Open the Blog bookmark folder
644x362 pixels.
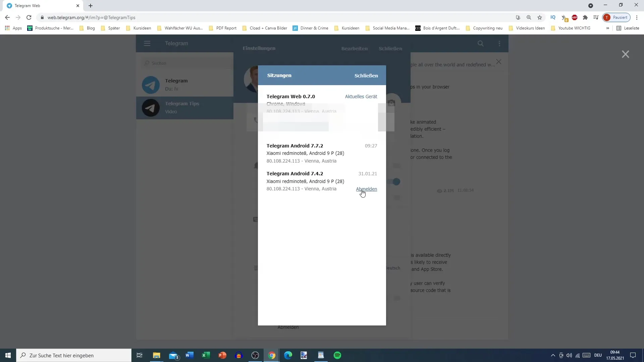pyautogui.click(x=87, y=28)
